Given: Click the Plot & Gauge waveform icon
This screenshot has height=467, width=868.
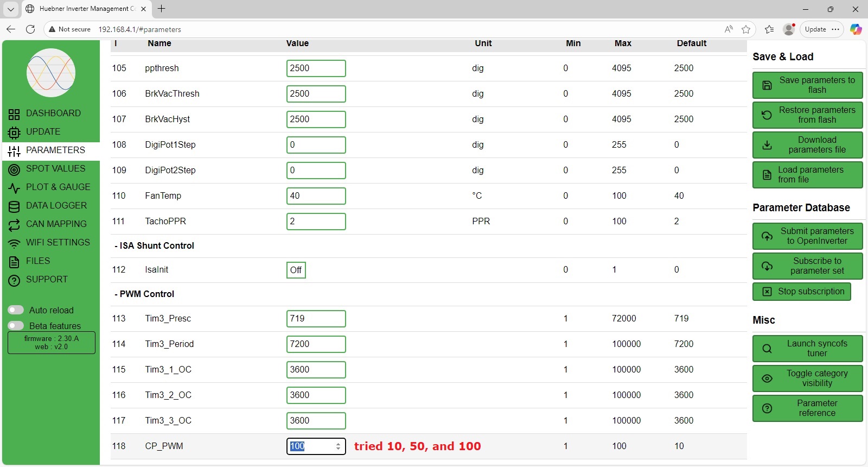Looking at the screenshot, I should [x=14, y=188].
